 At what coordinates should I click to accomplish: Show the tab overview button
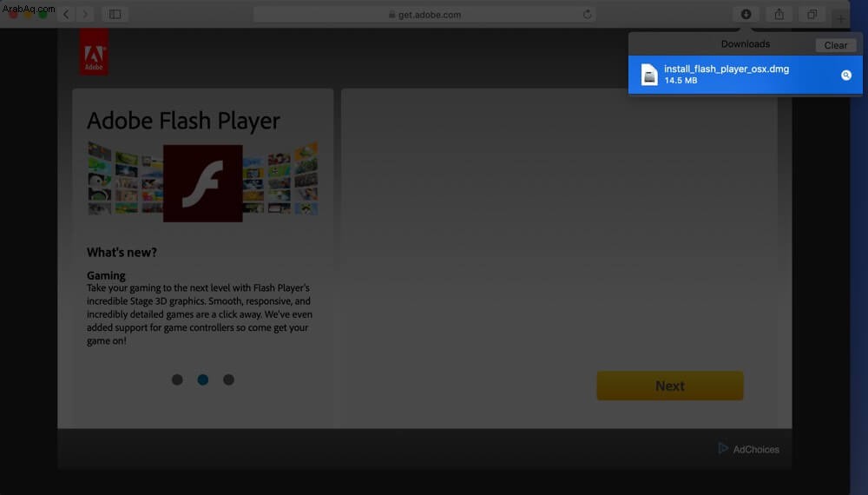point(812,14)
